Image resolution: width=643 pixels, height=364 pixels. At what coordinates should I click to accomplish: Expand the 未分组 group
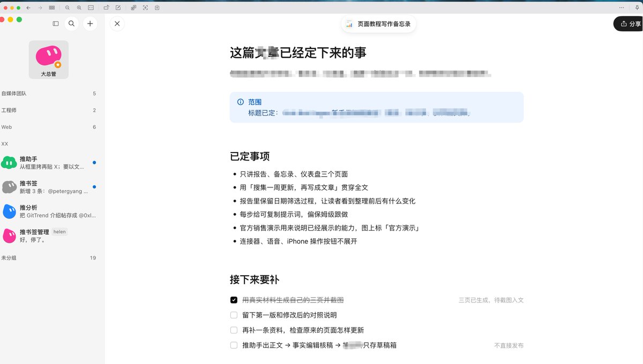(x=49, y=258)
